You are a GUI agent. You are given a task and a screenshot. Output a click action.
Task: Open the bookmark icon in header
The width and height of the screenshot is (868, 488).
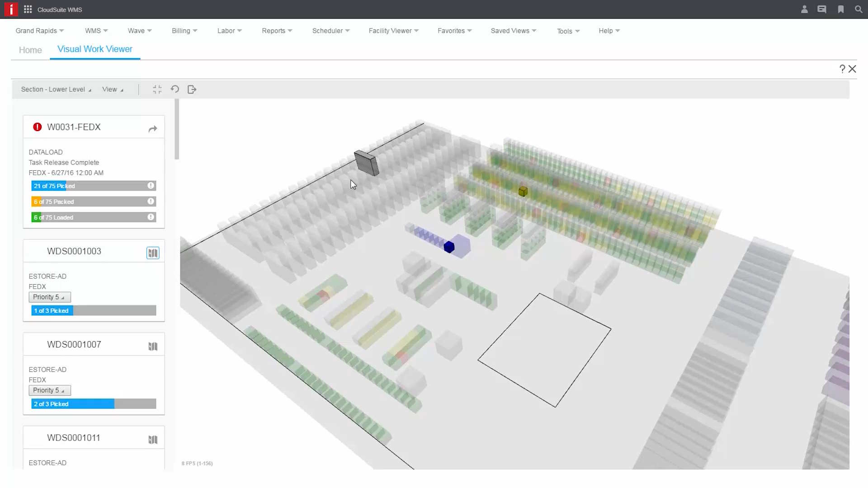[x=840, y=9]
